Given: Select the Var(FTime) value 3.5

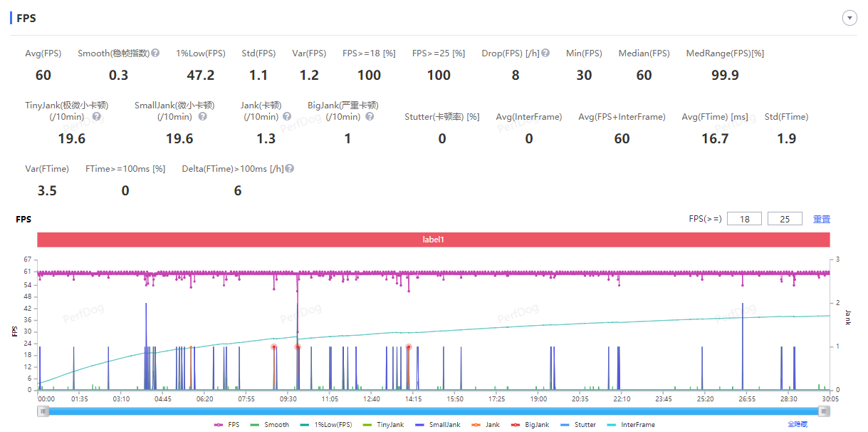Looking at the screenshot, I should (47, 190).
